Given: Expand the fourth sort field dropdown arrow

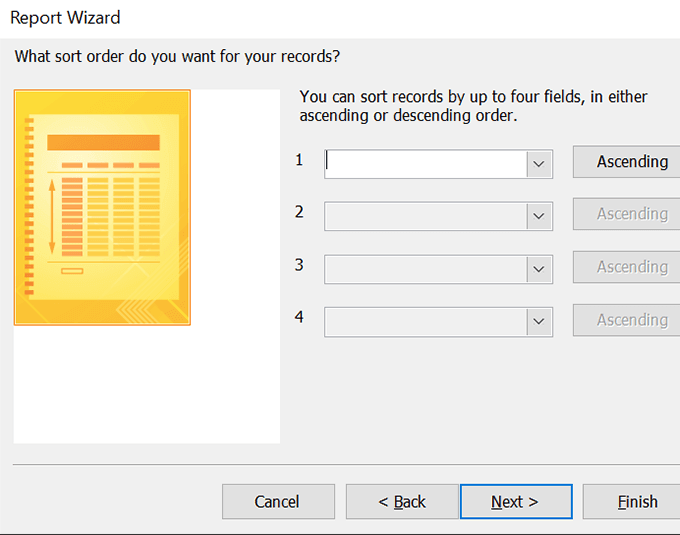Looking at the screenshot, I should 539,322.
